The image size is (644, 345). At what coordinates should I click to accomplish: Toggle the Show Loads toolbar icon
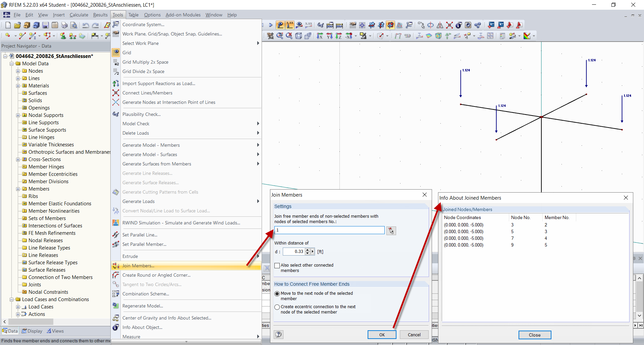click(280, 25)
